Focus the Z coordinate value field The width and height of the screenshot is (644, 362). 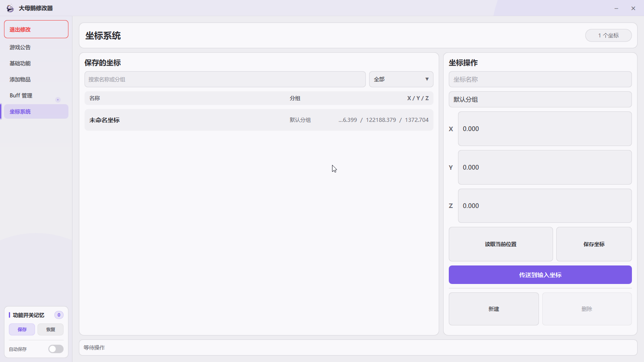pyautogui.click(x=545, y=206)
